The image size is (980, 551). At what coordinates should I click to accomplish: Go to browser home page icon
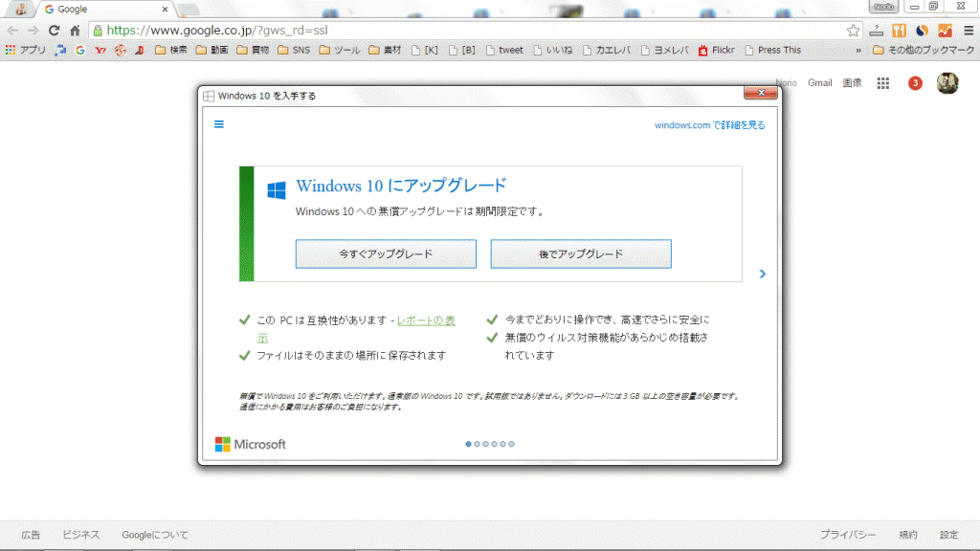pos(75,31)
